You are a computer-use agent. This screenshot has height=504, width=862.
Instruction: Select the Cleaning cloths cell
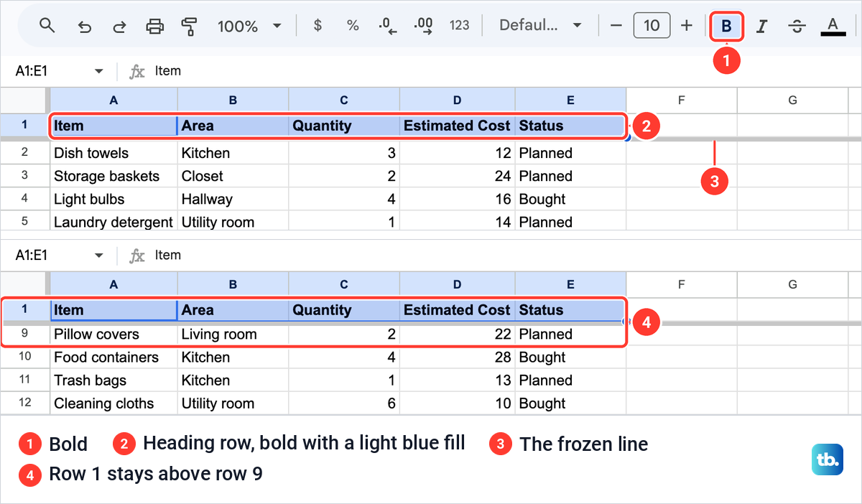pos(113,403)
